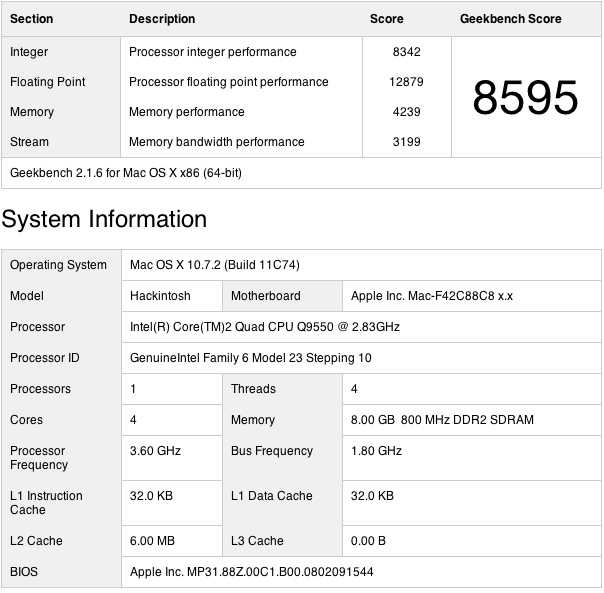604x593 pixels.
Task: Click the Processor ID label
Action: 44,358
